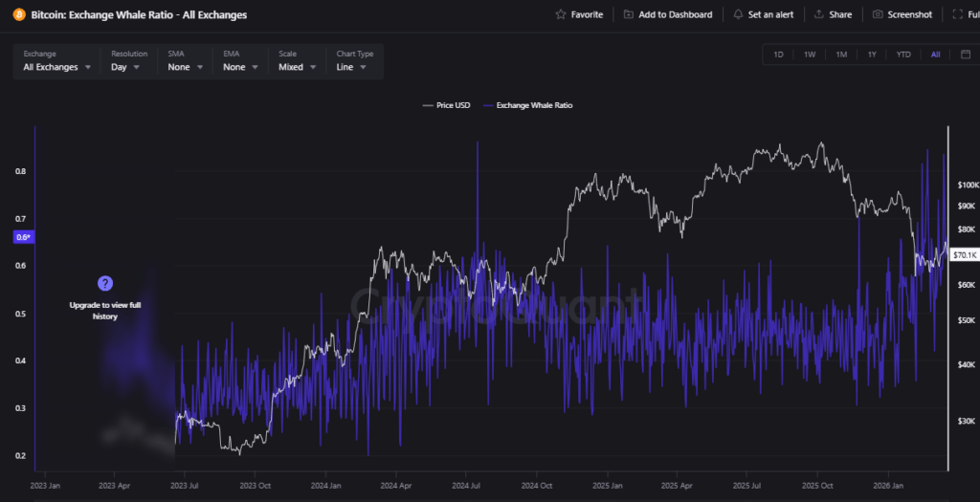Toggle Exchange Whale Ratio legend series
The width and height of the screenshot is (980, 502).
(x=527, y=105)
